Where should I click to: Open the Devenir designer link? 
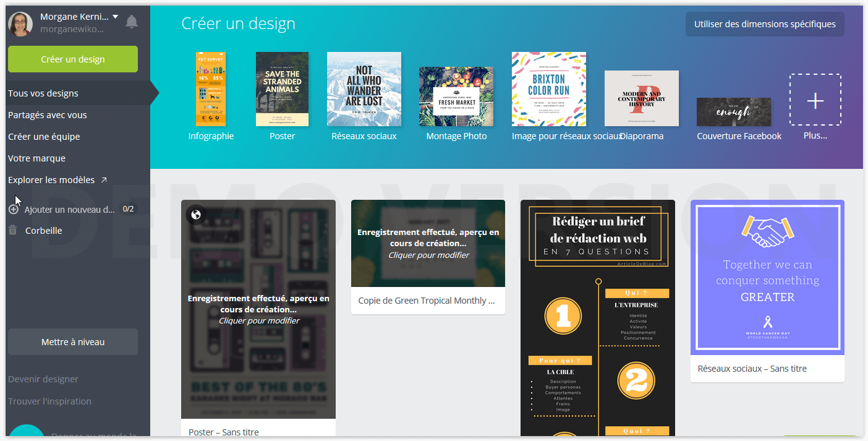click(43, 379)
